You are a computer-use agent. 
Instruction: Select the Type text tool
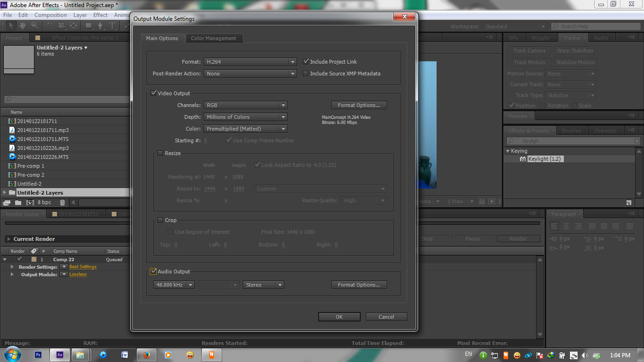click(113, 25)
